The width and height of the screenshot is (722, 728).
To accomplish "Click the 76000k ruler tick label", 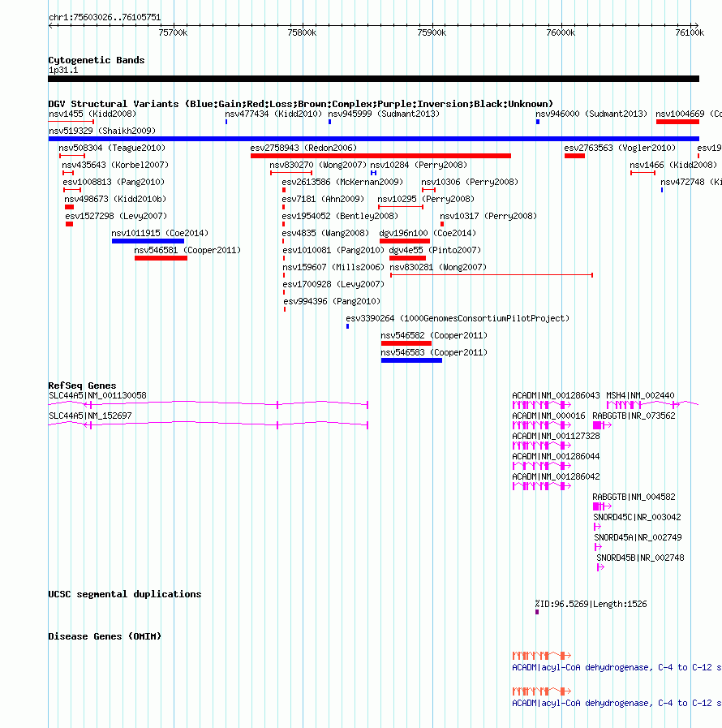I will tap(561, 32).
